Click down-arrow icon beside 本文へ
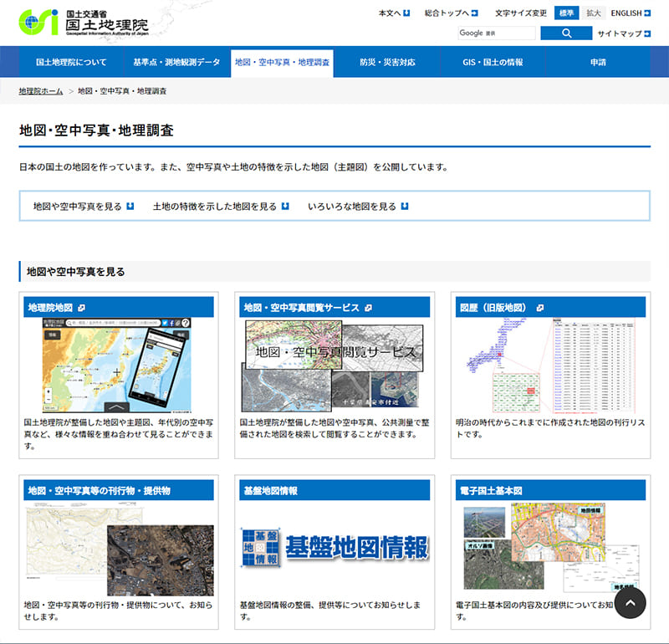This screenshot has width=669, height=644. [406, 13]
